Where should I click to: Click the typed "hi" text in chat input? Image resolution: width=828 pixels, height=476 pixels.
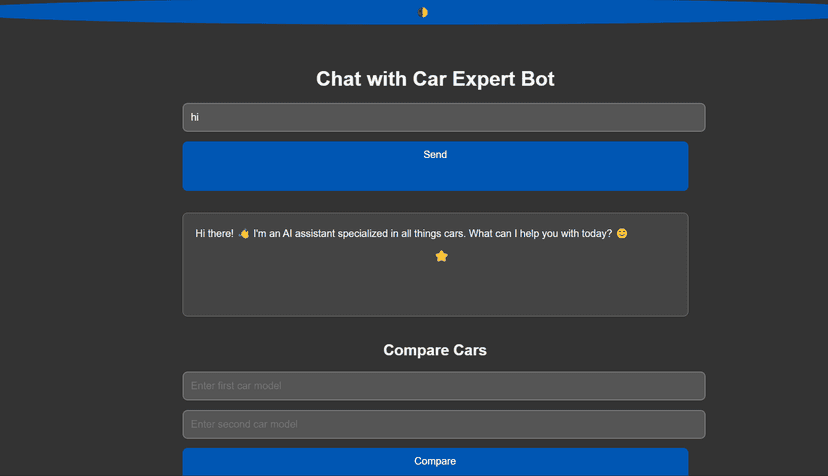click(195, 117)
